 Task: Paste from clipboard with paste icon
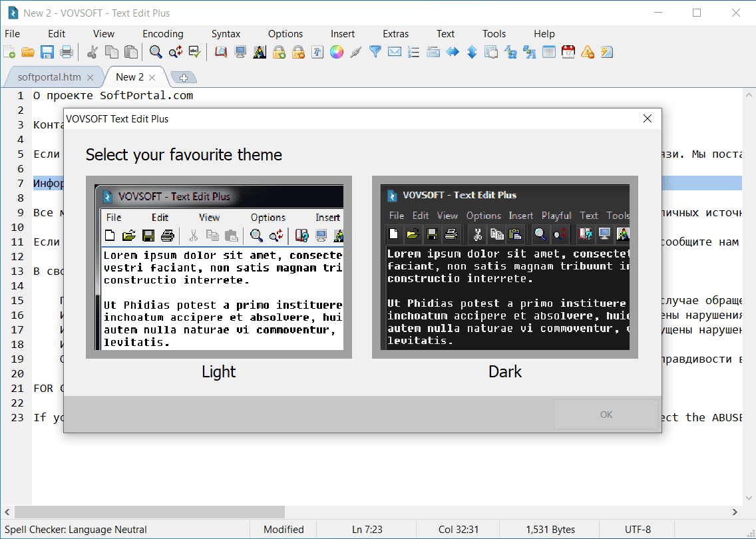pos(130,52)
